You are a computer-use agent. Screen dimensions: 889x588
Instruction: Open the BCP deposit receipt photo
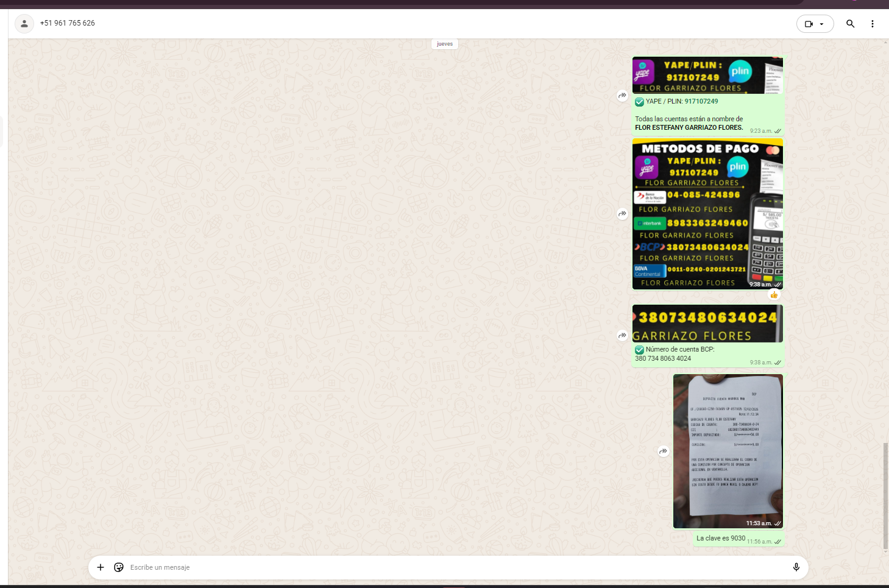coord(728,451)
